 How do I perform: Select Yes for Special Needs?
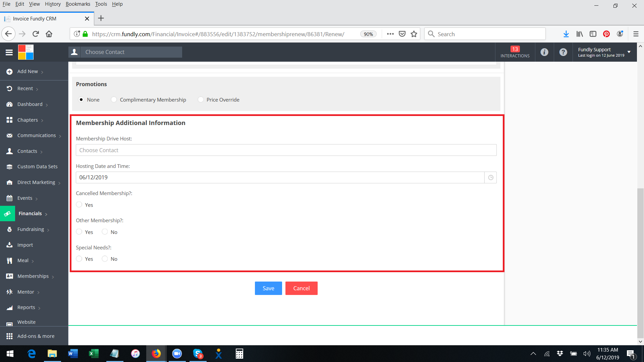coord(79,259)
